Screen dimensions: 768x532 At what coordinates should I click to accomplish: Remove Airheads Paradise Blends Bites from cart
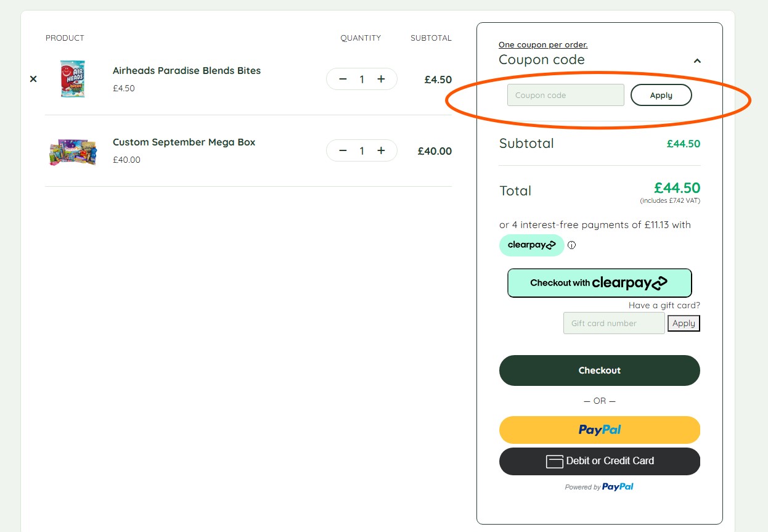click(x=33, y=79)
